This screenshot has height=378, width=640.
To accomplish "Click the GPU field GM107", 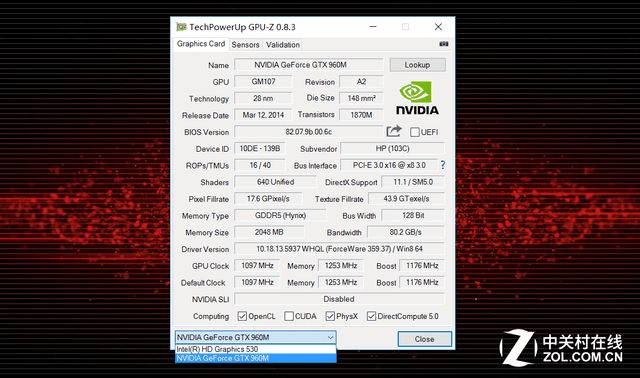I will pyautogui.click(x=263, y=81).
